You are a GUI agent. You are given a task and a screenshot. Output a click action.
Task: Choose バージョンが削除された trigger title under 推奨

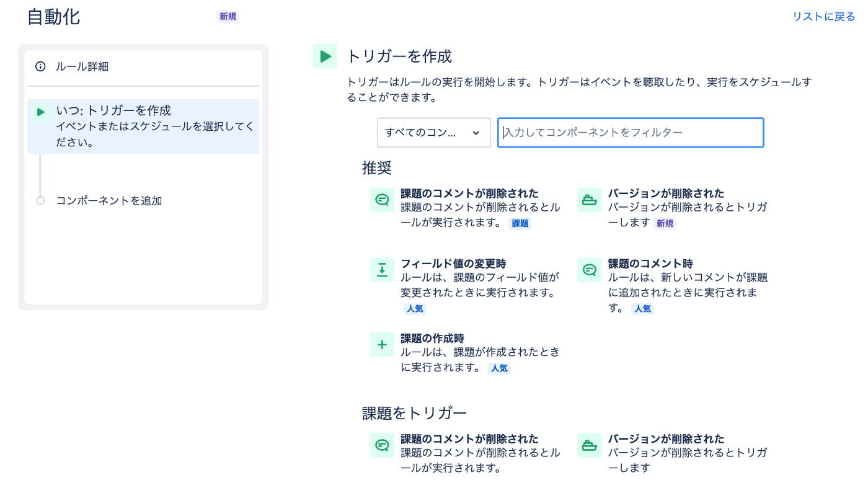[666, 193]
